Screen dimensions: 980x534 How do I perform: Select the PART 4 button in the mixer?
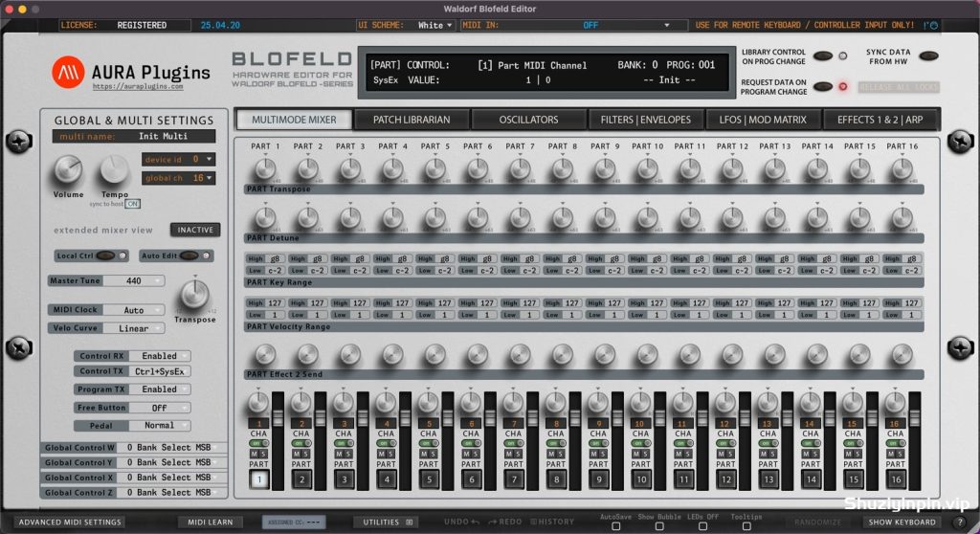pos(387,479)
